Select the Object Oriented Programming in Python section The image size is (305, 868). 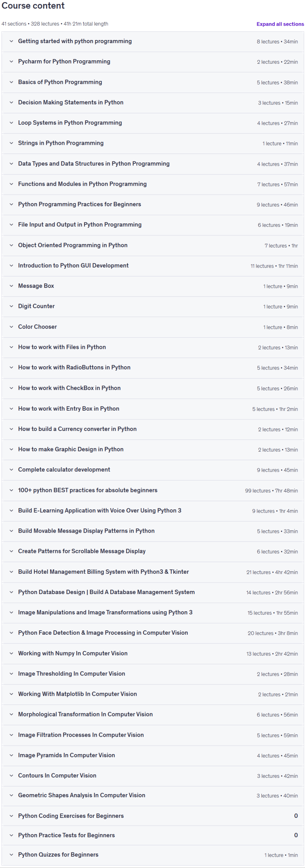(x=153, y=245)
